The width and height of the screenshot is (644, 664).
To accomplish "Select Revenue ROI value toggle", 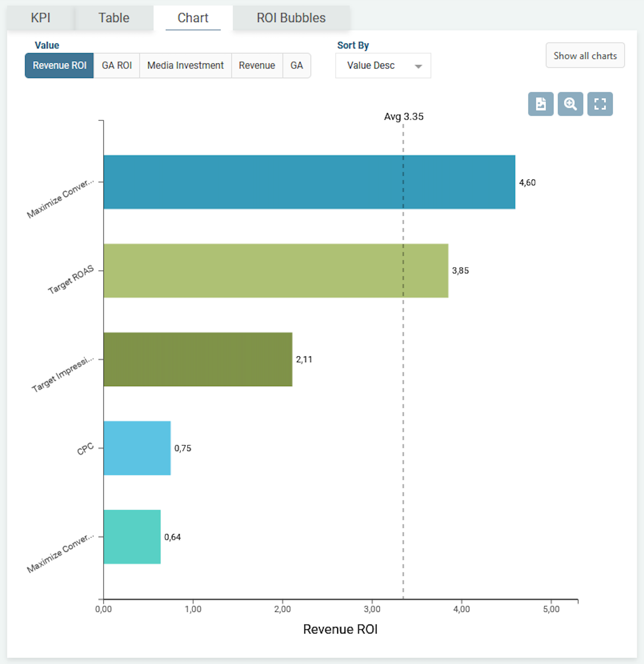I will pos(60,66).
